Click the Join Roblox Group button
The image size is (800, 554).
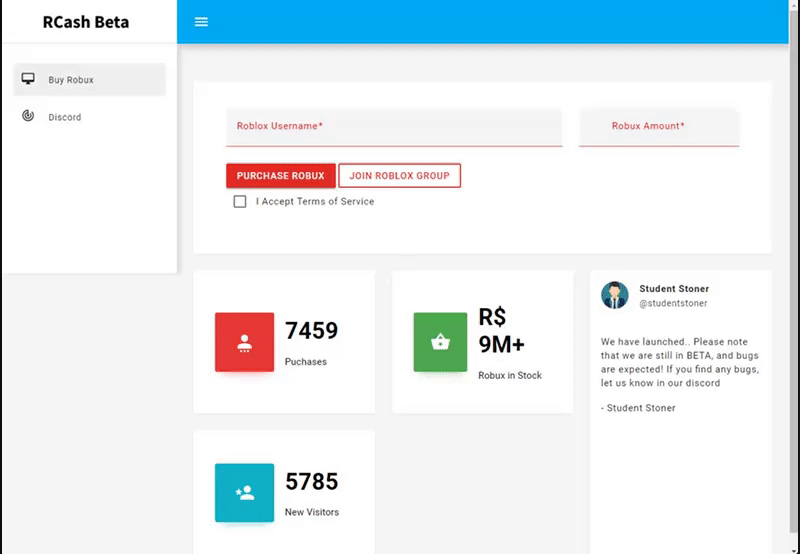coord(399,175)
